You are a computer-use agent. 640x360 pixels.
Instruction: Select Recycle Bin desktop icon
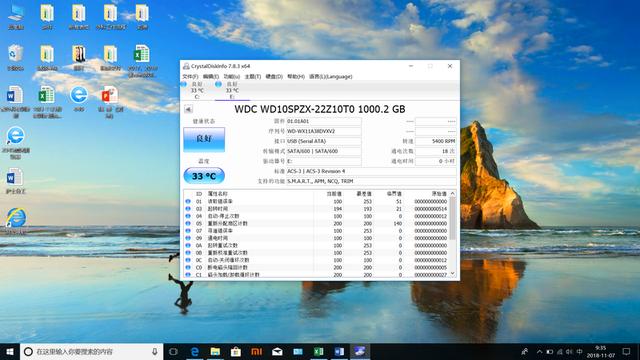(16, 58)
